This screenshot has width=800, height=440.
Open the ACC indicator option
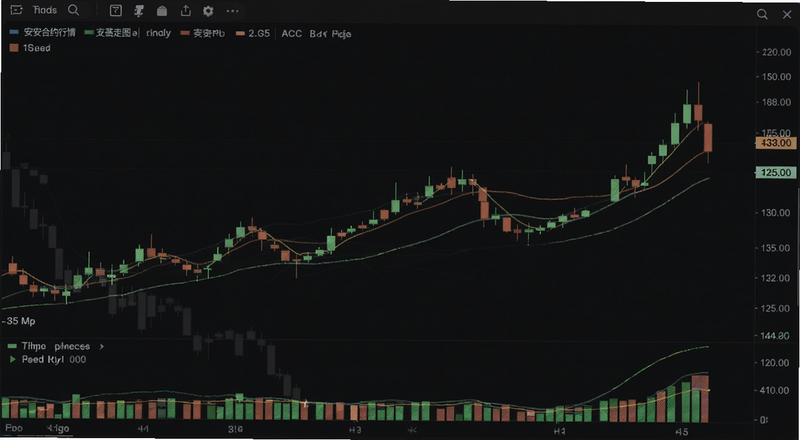coord(291,34)
